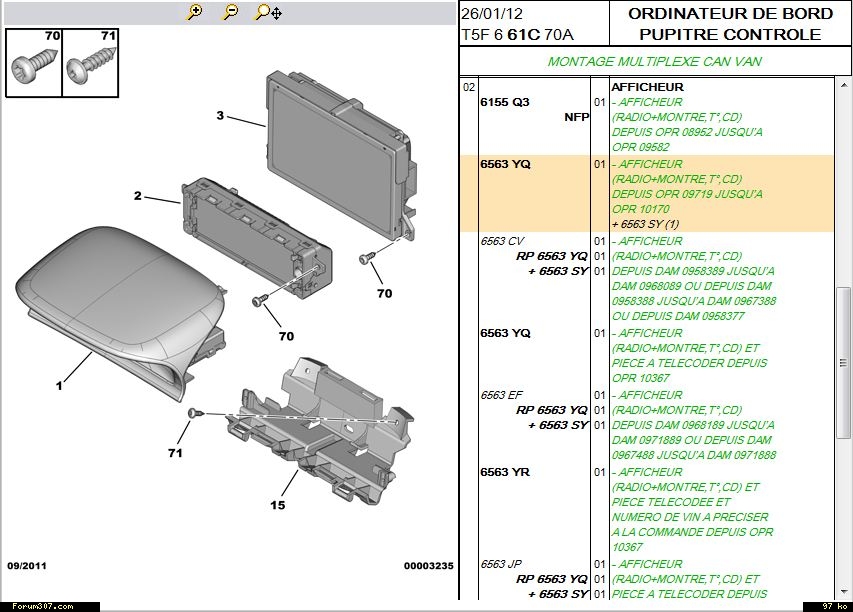853x612 pixels.
Task: Click part number 71 label in diagram
Action: coord(175,453)
